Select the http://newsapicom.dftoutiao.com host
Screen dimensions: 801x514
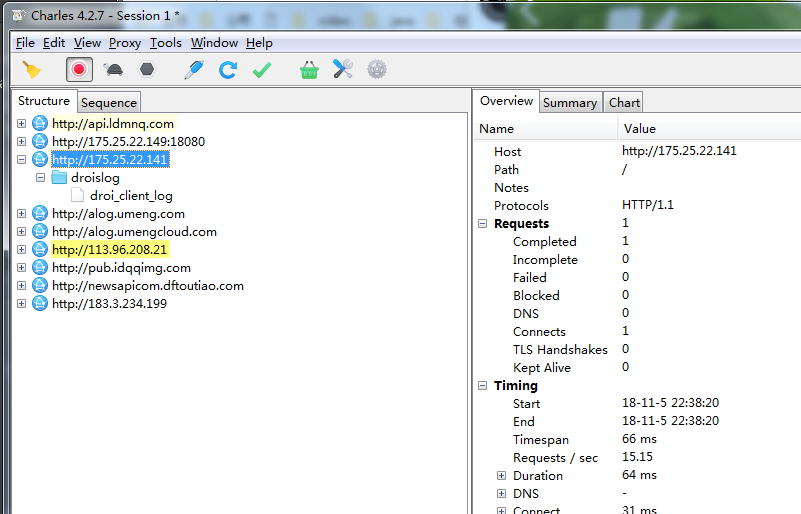(148, 286)
